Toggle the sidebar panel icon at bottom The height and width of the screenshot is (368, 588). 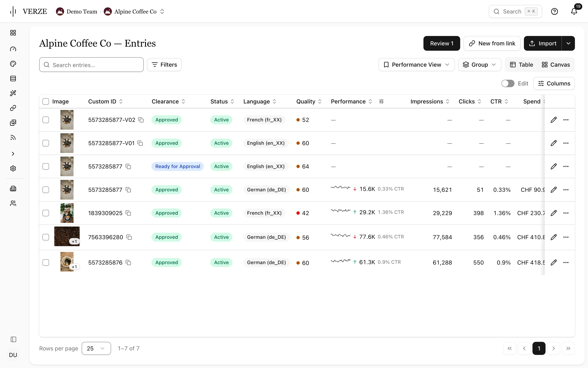click(x=13, y=339)
